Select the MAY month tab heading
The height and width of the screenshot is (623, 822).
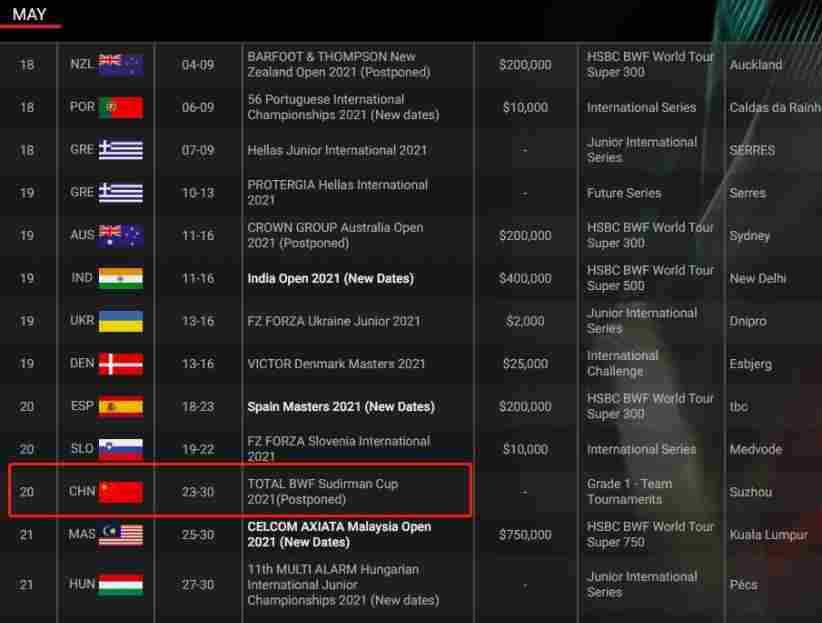pos(31,14)
